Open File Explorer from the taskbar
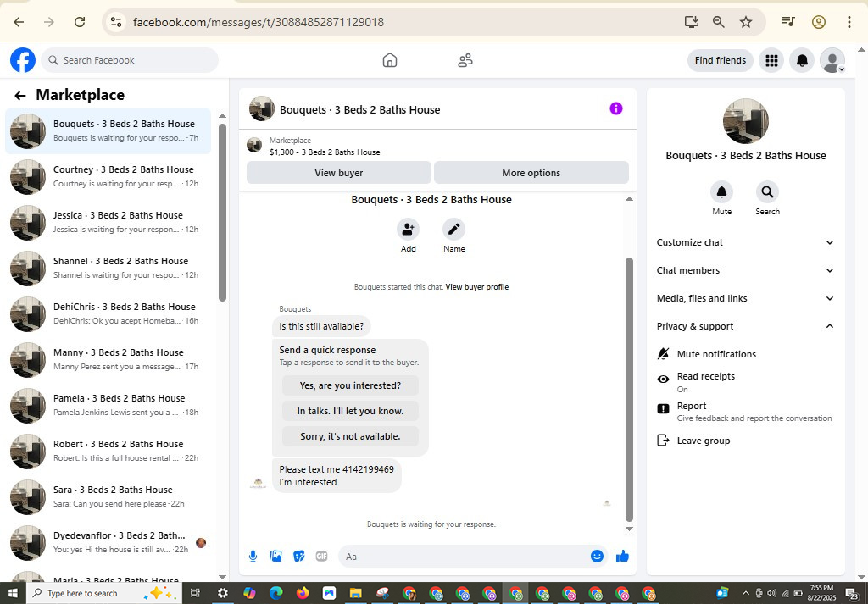Screen dimensions: 868x604 click(x=355, y=593)
